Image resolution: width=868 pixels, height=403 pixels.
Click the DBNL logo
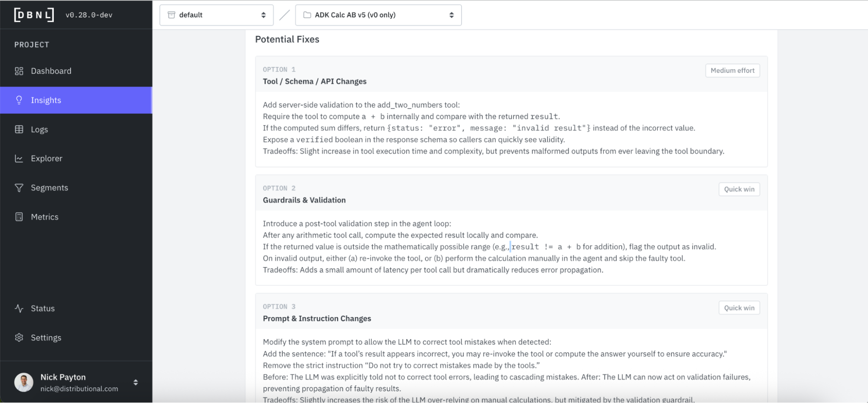34,15
